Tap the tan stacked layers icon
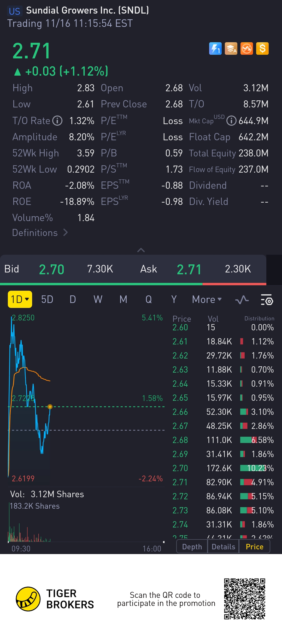Viewport: 282px width, 644px height. tap(231, 48)
